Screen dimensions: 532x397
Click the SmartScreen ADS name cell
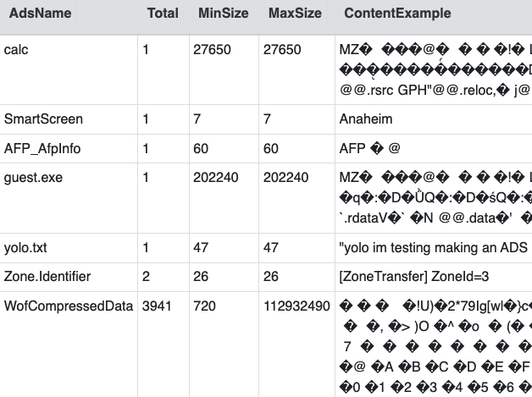click(43, 119)
